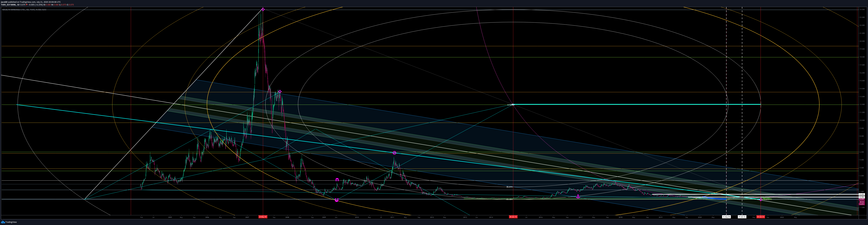Click the 100.00% Fibonacci level label
The height and width of the screenshot is (225, 868).
click(x=509, y=199)
